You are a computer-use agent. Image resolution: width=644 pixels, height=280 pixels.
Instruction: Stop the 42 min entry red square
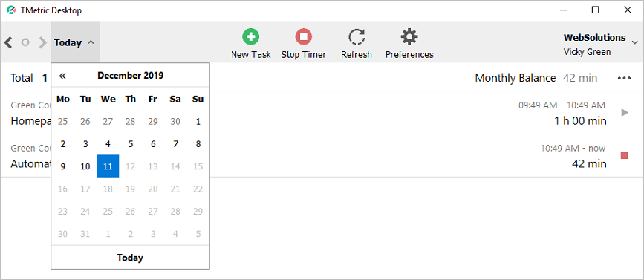coord(624,156)
